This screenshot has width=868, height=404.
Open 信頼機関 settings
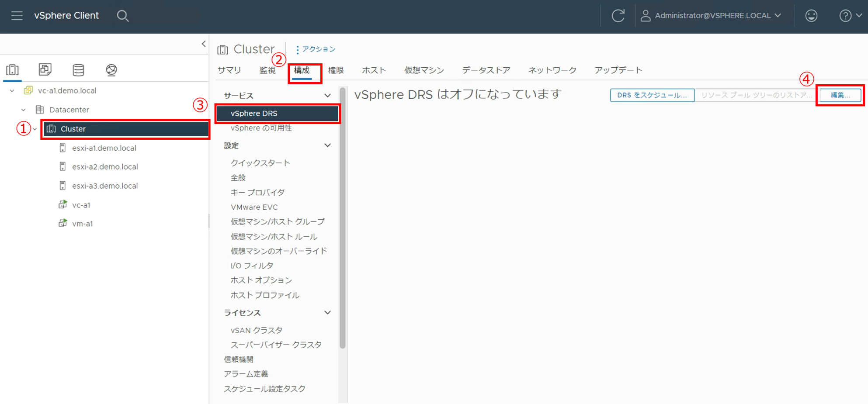click(x=239, y=359)
